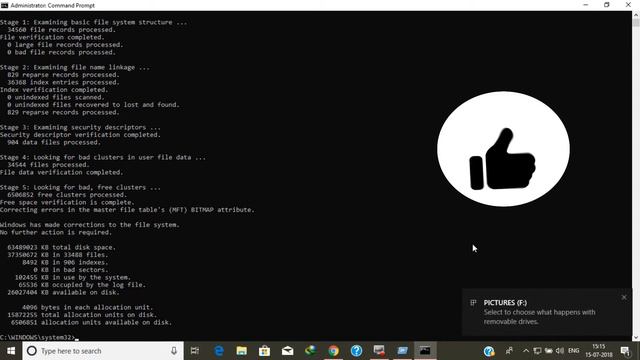Click '4096 bytes in each allocation unit' line
The image size is (640, 360).
tap(88, 307)
